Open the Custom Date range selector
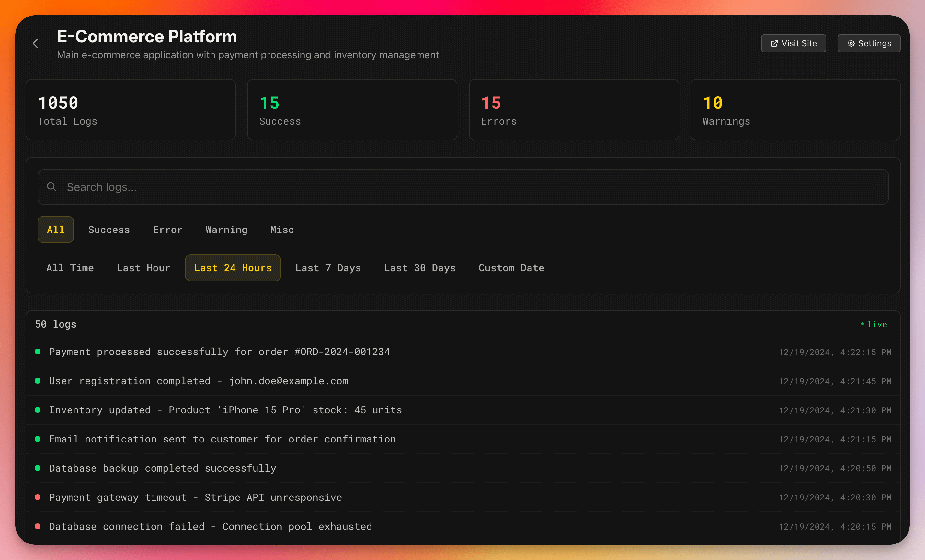 pyautogui.click(x=511, y=268)
